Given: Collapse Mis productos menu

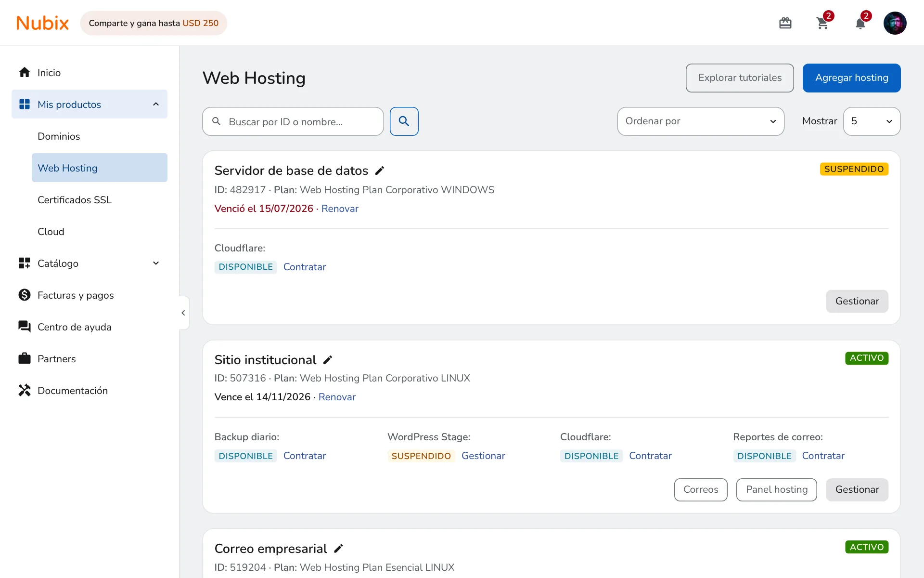Looking at the screenshot, I should (x=90, y=104).
